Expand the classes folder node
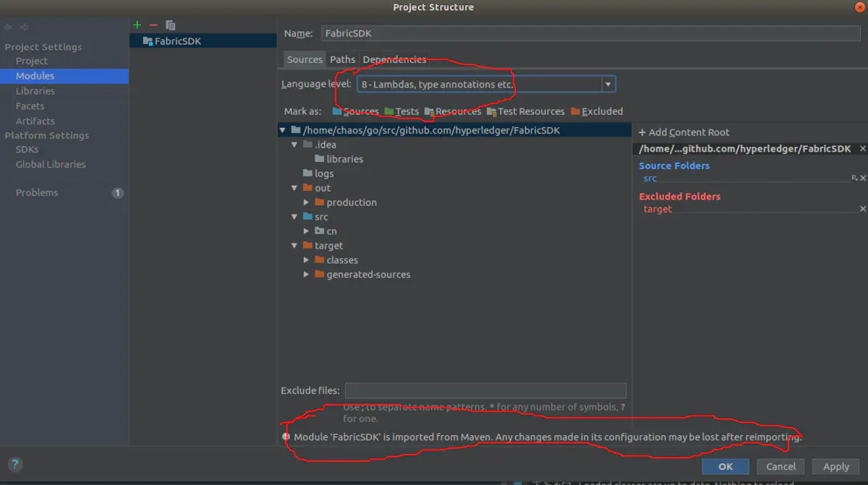This screenshot has height=485, width=868. [x=307, y=260]
